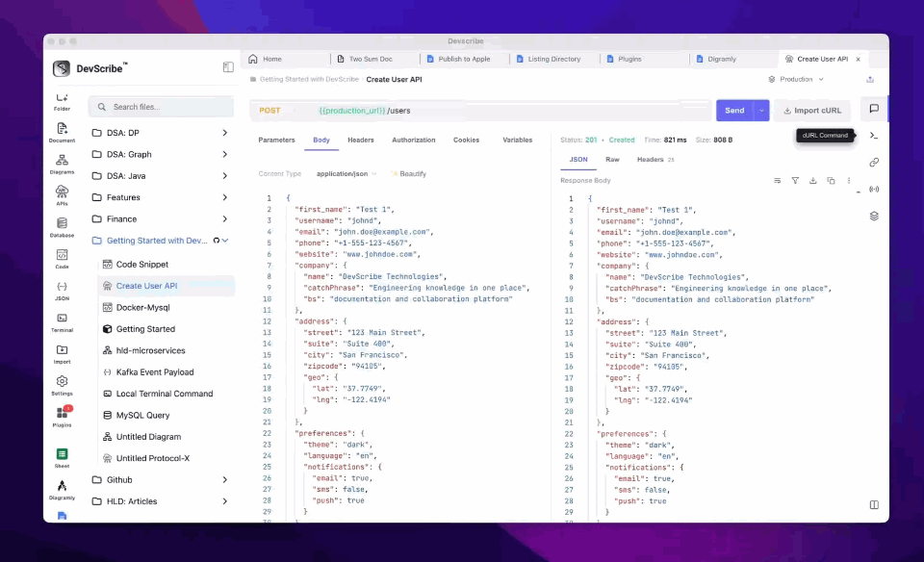Expand the Features folder
Image resolution: width=924 pixels, height=562 pixels.
[224, 197]
